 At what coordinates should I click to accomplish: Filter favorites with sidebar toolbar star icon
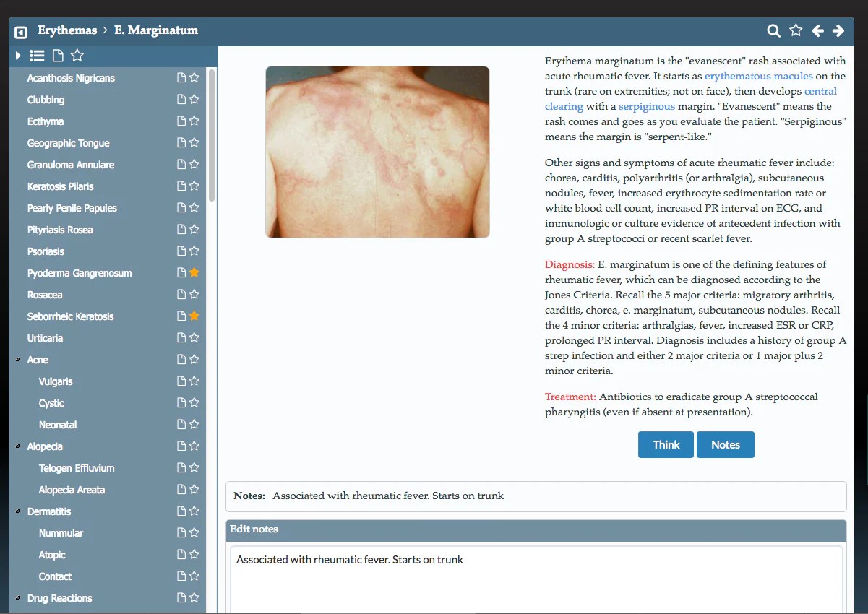tap(77, 56)
